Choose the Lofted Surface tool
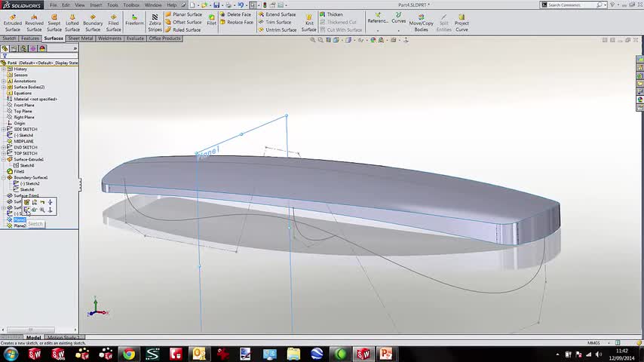This screenshot has width=644, height=362. pyautogui.click(x=72, y=22)
